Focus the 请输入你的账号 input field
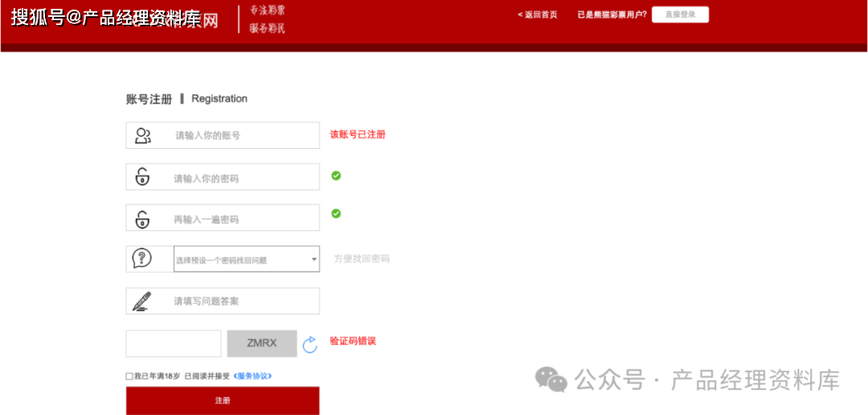This screenshot has height=415, width=868. (x=241, y=136)
